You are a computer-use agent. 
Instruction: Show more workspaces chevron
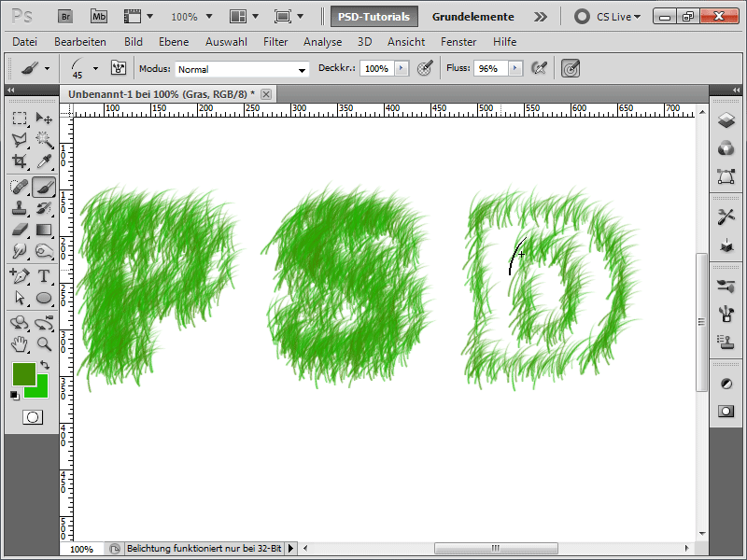[541, 17]
